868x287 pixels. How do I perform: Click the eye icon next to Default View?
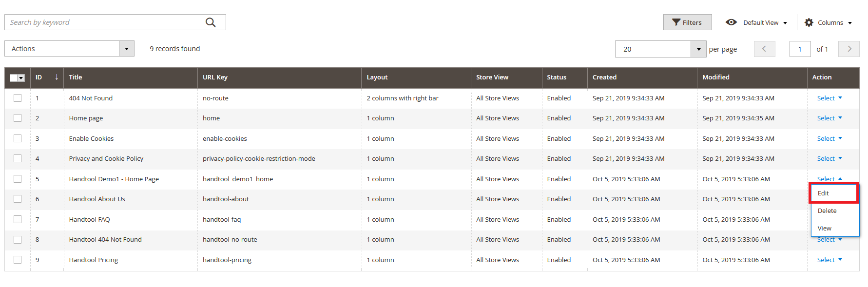pos(732,22)
